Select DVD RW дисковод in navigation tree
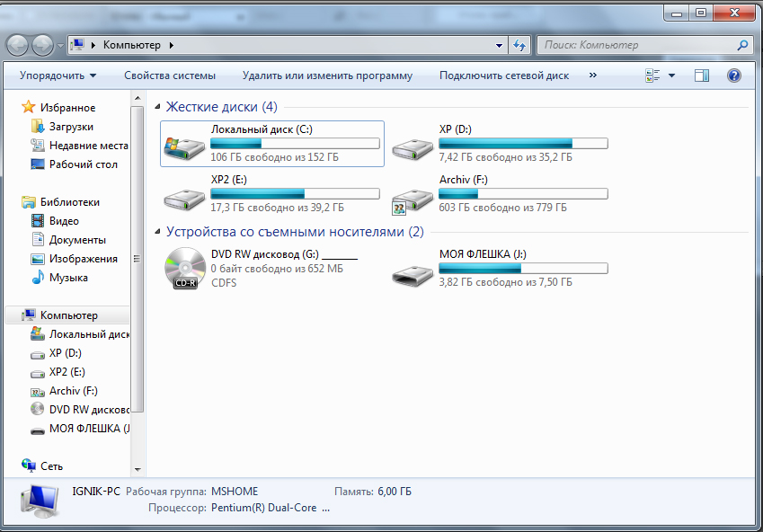 coord(80,410)
